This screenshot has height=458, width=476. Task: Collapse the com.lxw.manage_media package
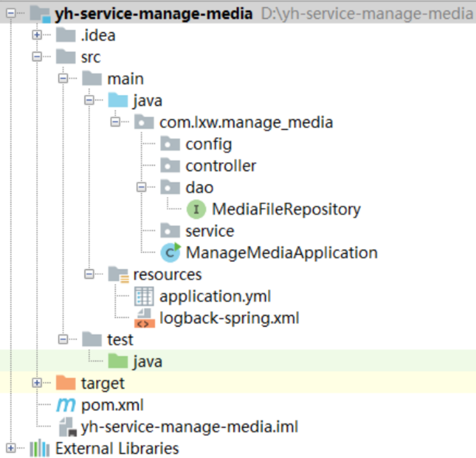[116, 122]
